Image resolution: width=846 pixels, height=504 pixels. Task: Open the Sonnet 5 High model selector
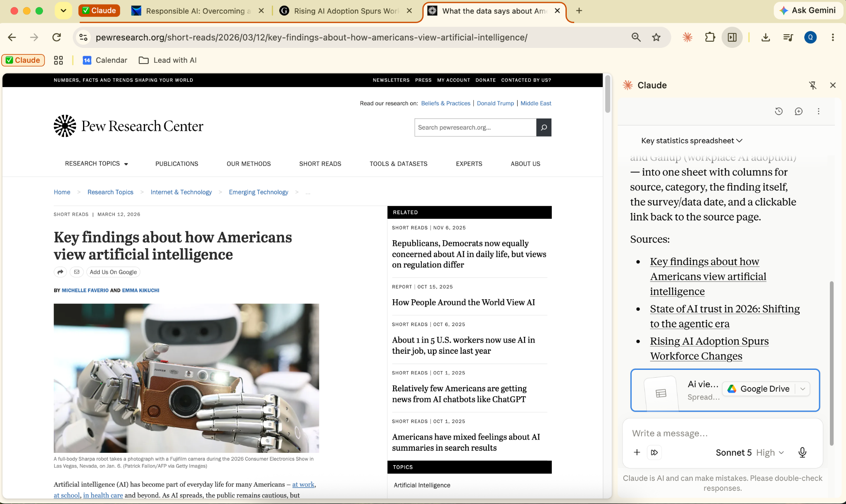[x=750, y=452]
